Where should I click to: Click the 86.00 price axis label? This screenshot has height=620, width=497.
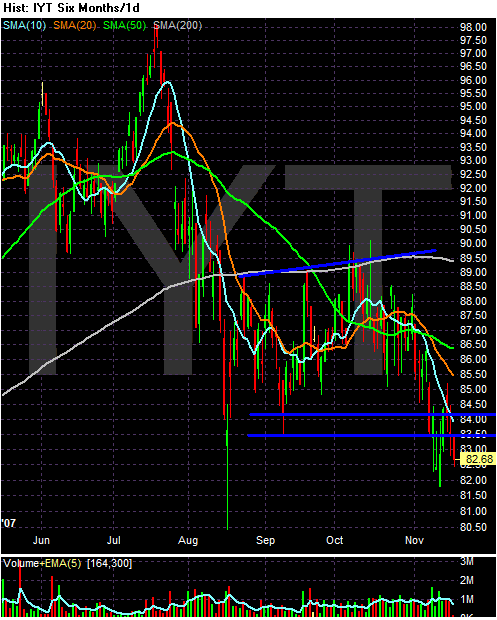pyautogui.click(x=473, y=359)
